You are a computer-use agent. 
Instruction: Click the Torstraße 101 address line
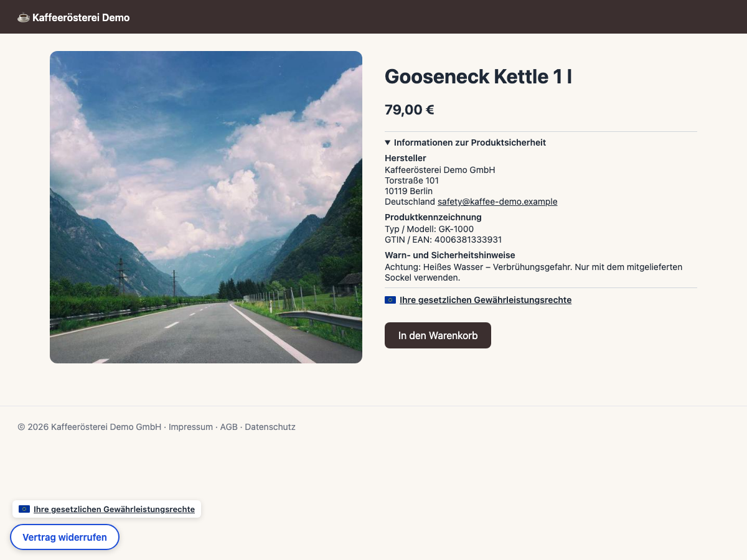(411, 180)
